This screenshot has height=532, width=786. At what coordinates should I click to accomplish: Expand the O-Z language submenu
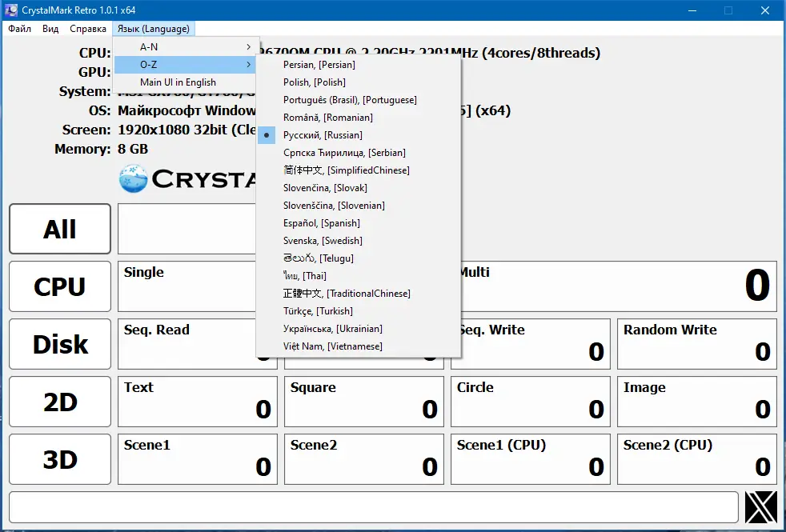click(x=184, y=65)
